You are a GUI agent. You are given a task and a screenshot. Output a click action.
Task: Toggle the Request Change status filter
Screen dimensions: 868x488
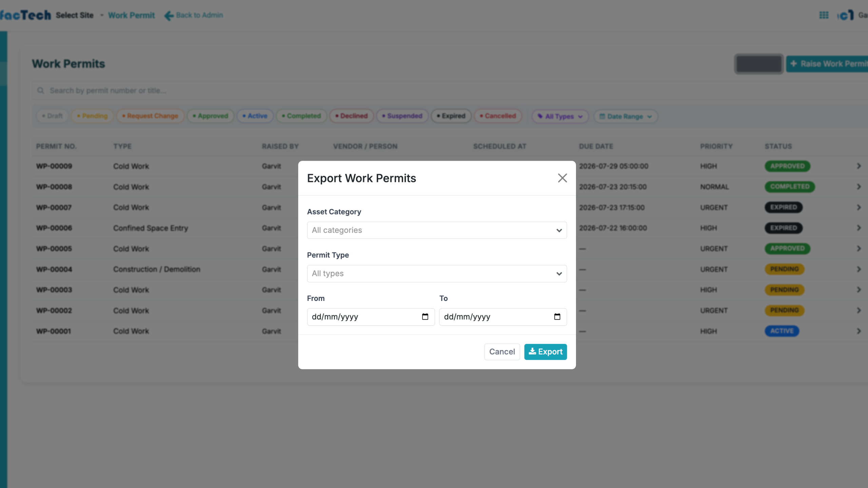(x=150, y=116)
